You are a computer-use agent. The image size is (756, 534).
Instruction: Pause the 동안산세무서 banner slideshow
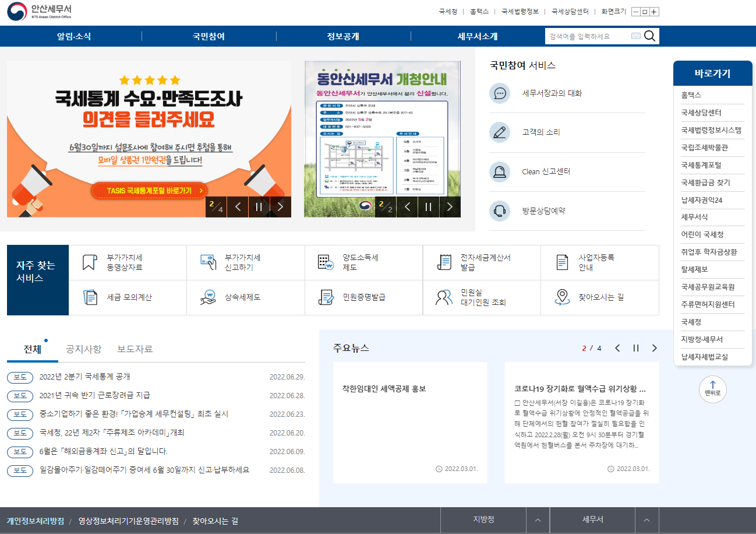pos(429,206)
